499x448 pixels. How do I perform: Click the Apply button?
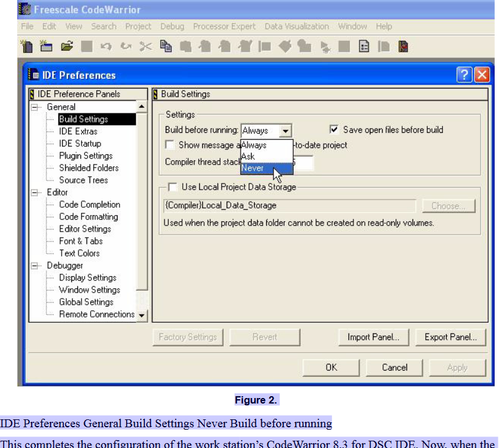[x=458, y=368]
